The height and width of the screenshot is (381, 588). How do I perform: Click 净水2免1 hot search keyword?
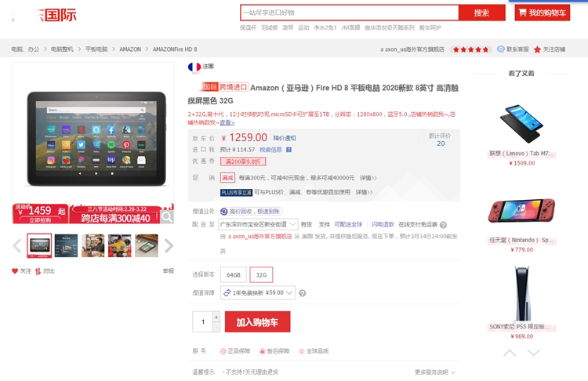325,27
